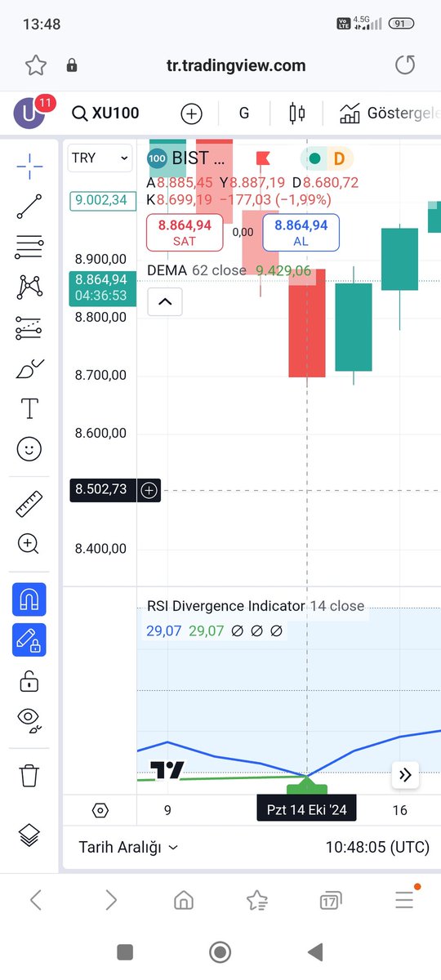Click the orange D badge
The image size is (441, 980).
coord(339,158)
